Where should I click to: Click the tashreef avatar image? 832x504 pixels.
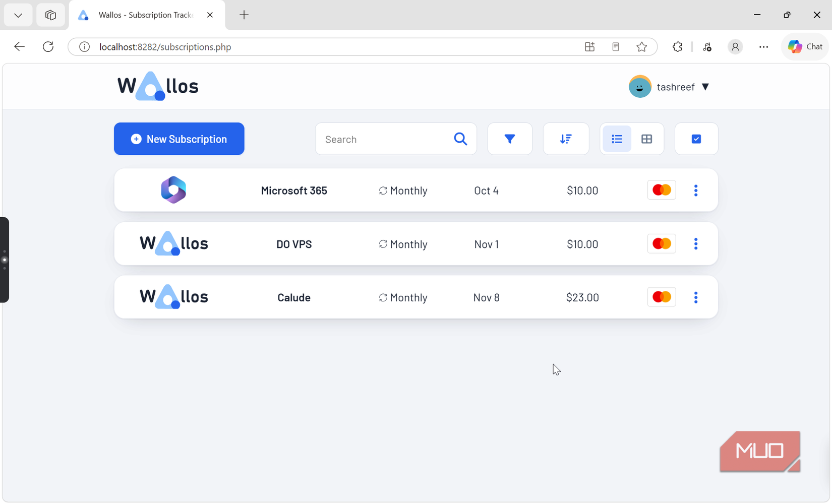(640, 87)
